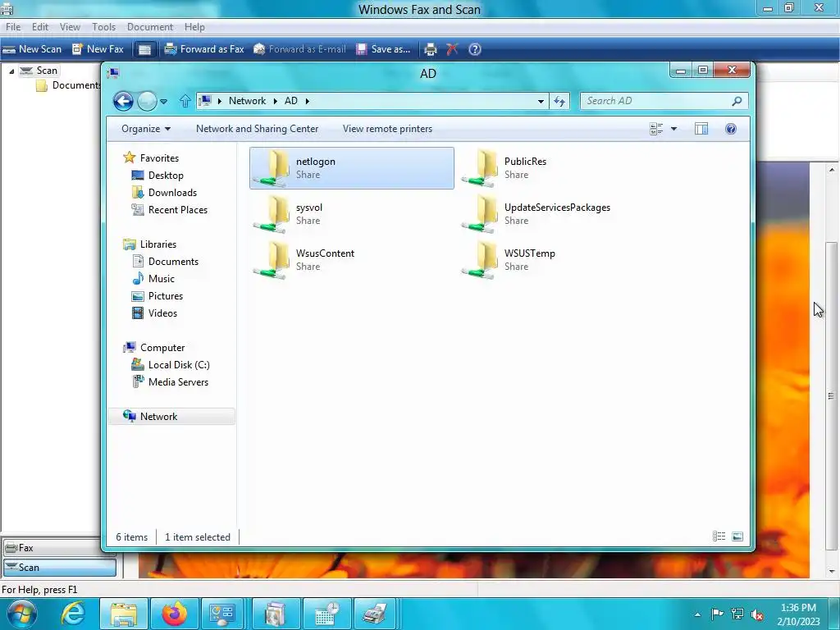Collapse the Scan tree node
Image resolution: width=840 pixels, height=630 pixels.
[11, 71]
